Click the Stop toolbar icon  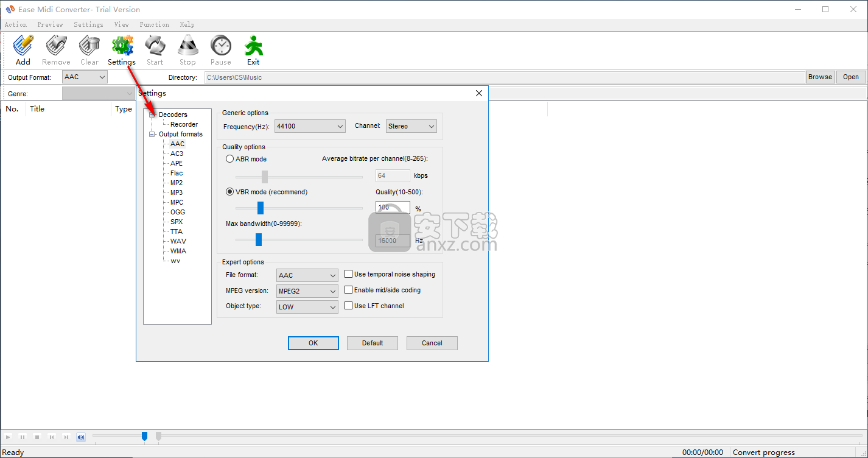pyautogui.click(x=187, y=46)
